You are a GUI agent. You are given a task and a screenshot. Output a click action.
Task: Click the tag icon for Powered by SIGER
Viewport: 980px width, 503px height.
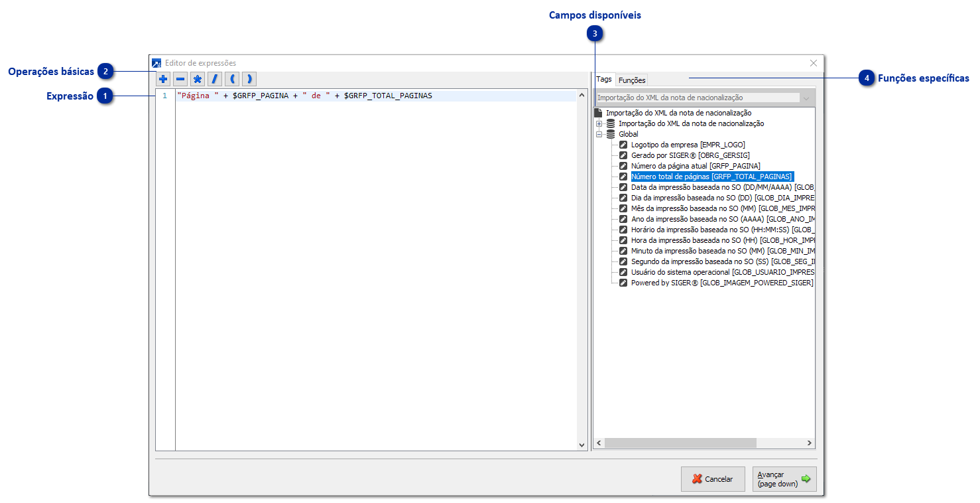click(x=623, y=283)
